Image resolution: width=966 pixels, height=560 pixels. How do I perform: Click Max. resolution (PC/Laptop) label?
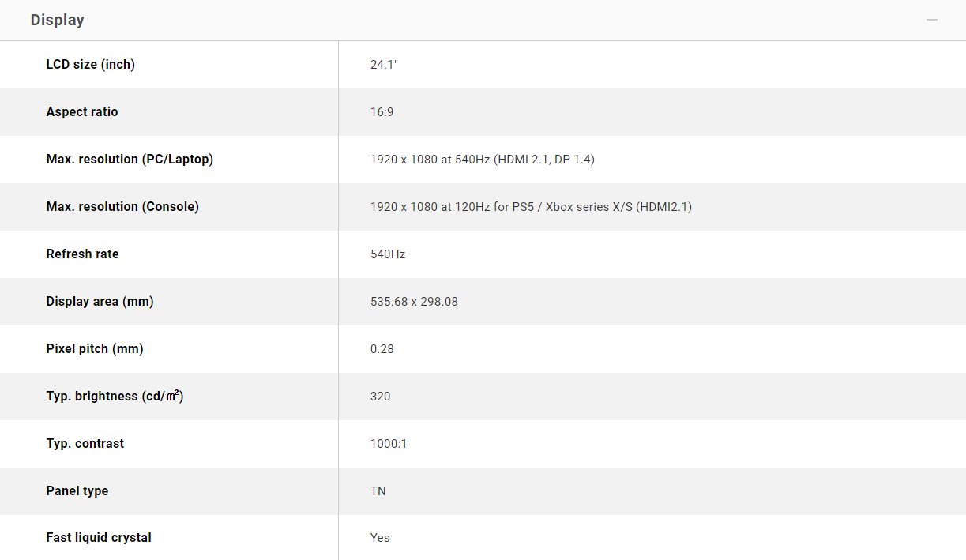[x=130, y=159]
